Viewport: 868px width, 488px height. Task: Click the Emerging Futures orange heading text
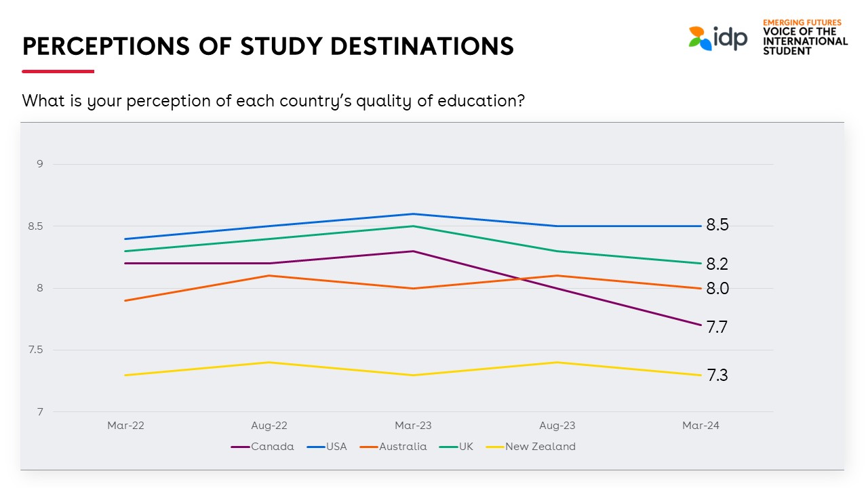[802, 22]
